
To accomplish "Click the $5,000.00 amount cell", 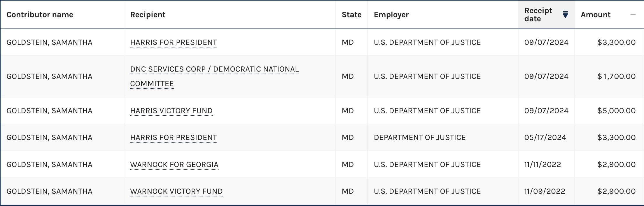I will tap(616, 111).
